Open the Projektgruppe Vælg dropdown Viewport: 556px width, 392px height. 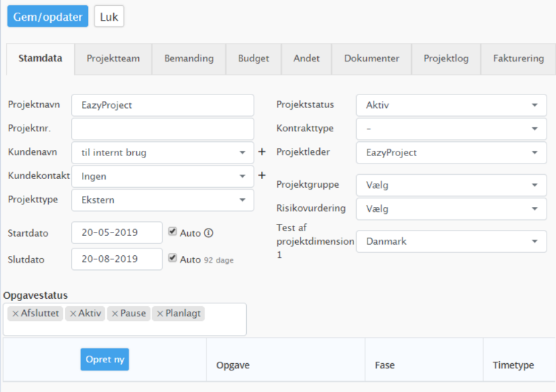pyautogui.click(x=451, y=185)
